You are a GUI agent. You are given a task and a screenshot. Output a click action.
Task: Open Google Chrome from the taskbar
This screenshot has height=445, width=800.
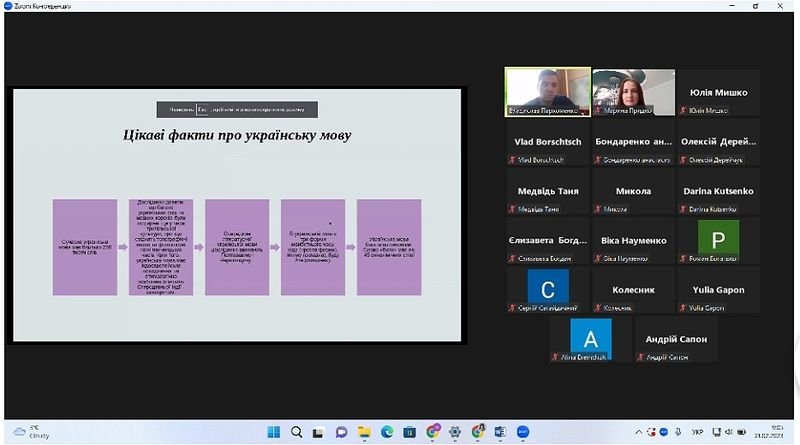pyautogui.click(x=432, y=432)
